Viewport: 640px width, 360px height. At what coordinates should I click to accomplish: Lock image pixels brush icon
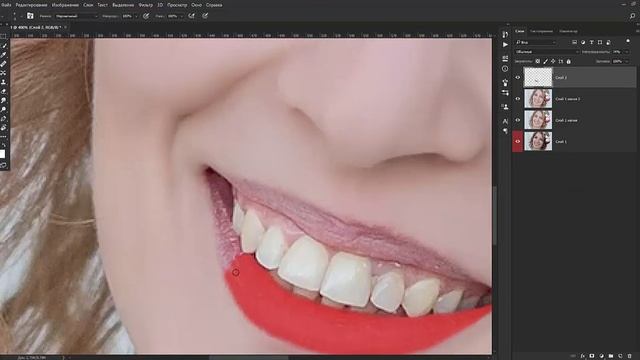click(x=546, y=61)
